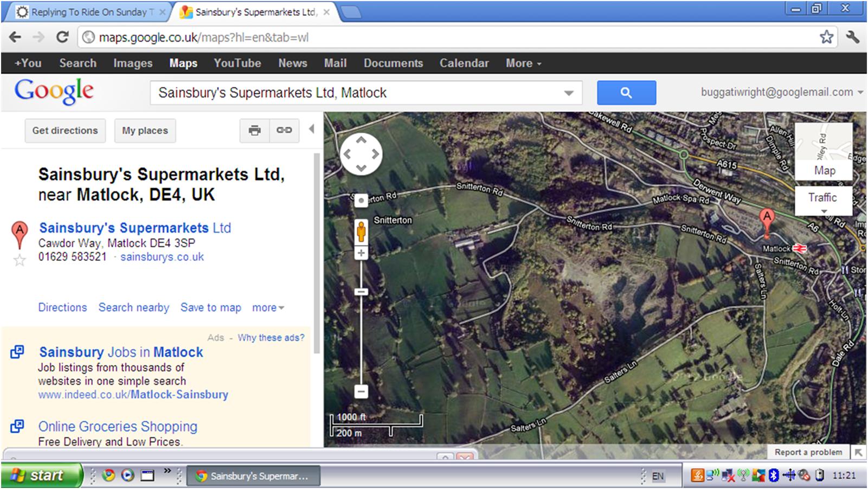
Task: Click the red A pin in the sidebar
Action: [x=20, y=235]
